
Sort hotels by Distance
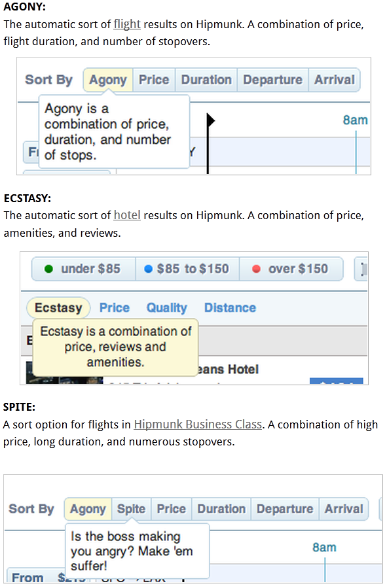pyautogui.click(x=230, y=308)
